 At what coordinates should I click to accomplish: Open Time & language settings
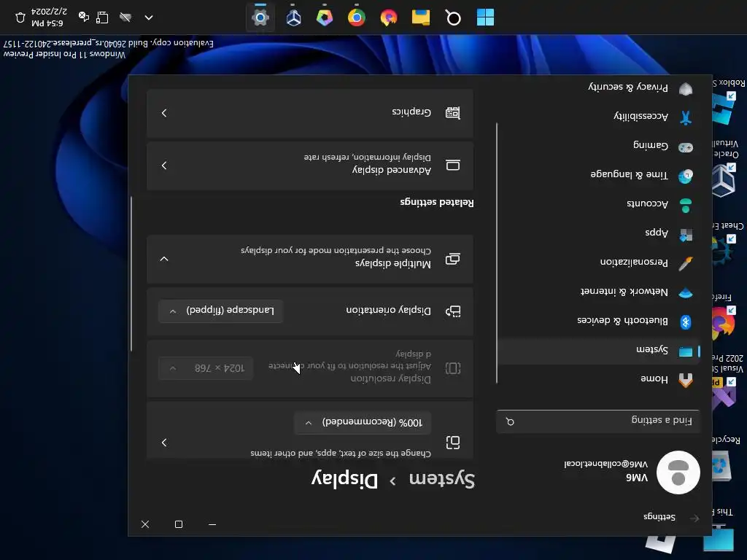598,175
